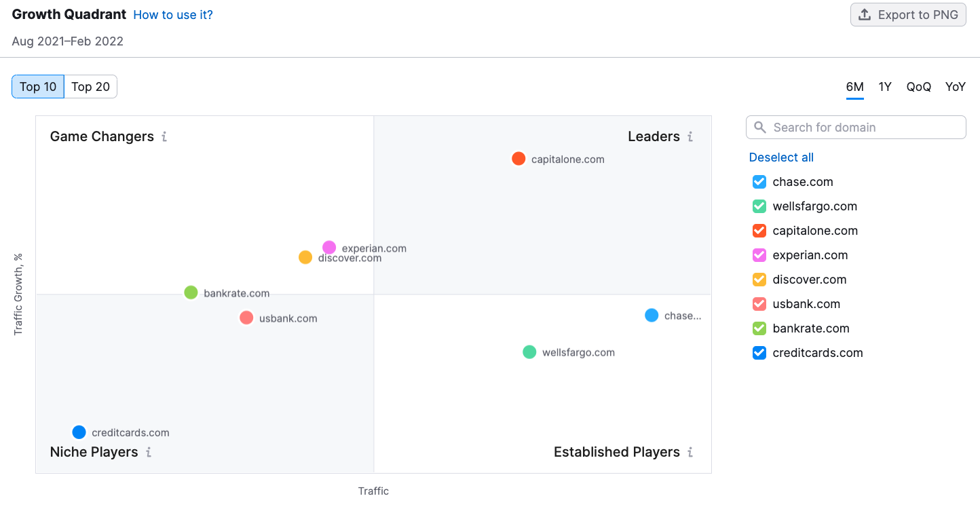Screen dimensions: 980x513
Task: Click the capitalone.com dot on the chart
Action: (x=519, y=159)
